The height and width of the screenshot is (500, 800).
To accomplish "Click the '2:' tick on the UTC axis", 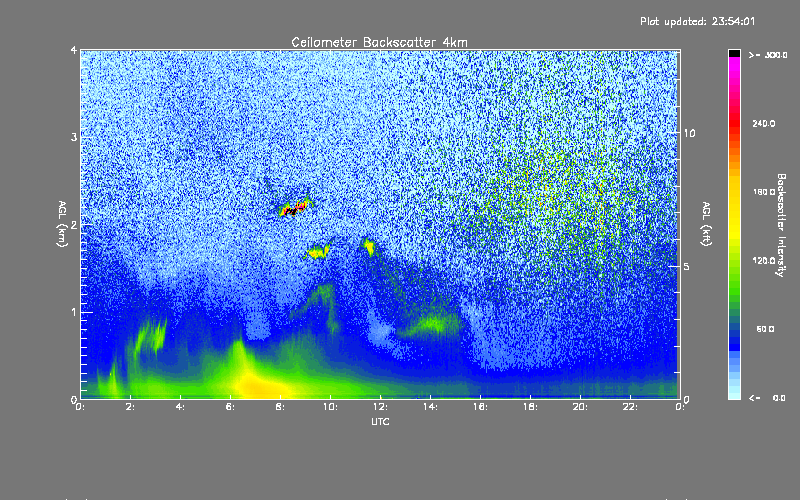I will 131,407.
